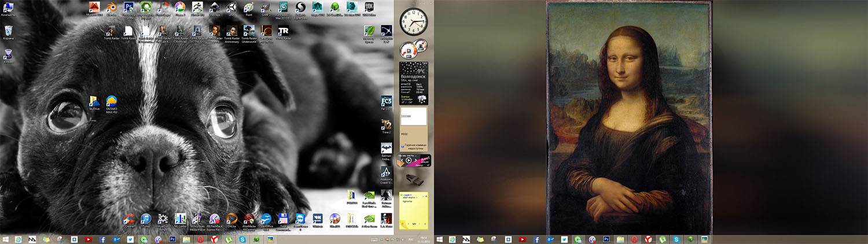Launch UDK Editor from the desktop

point(369,8)
